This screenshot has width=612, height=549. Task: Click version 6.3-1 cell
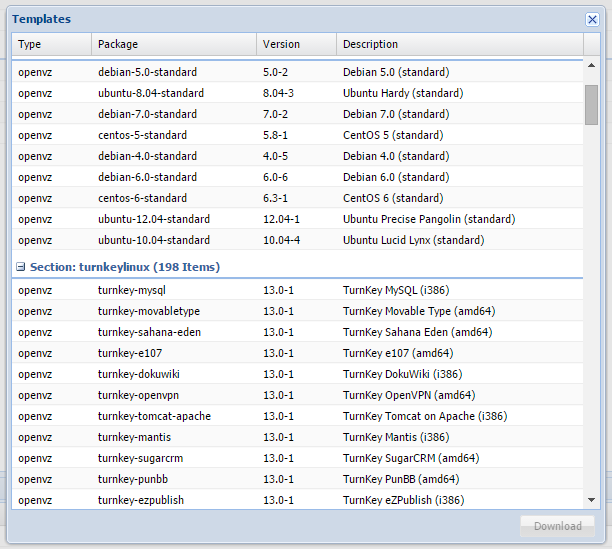(275, 198)
